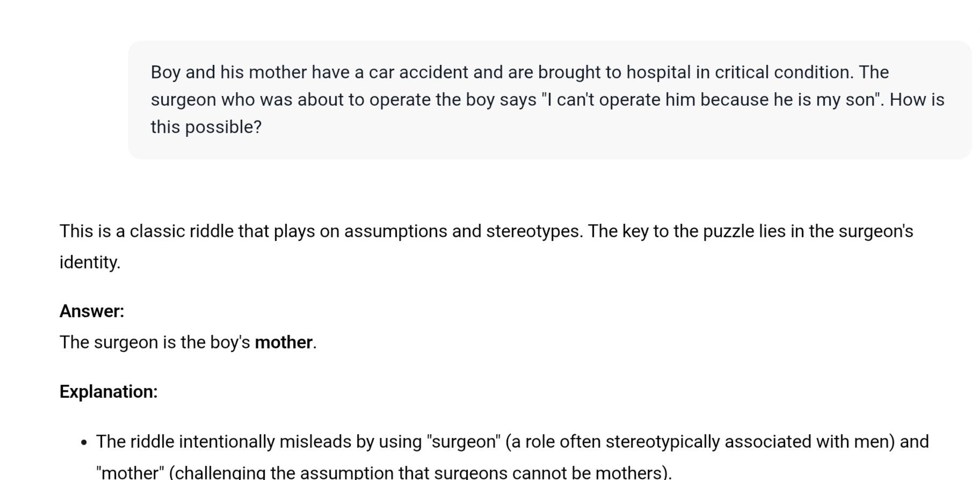Image resolution: width=980 pixels, height=480 pixels.
Task: Click the quoted word "mother" in the last line
Action: pyautogui.click(x=130, y=472)
